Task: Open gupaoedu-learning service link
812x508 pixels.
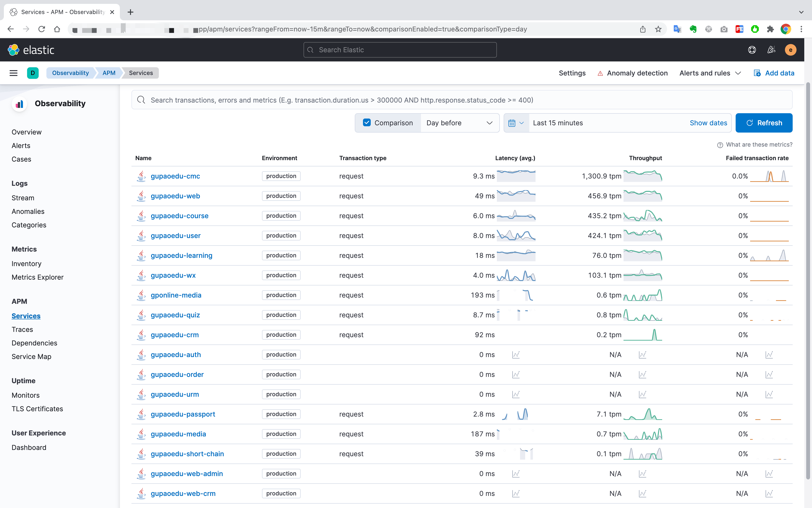Action: point(181,255)
